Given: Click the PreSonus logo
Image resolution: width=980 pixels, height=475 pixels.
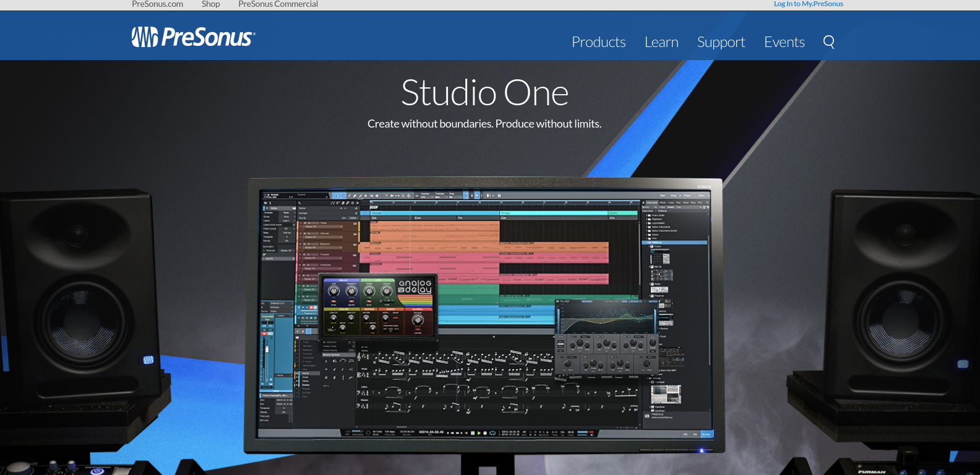Looking at the screenshot, I should (x=193, y=37).
